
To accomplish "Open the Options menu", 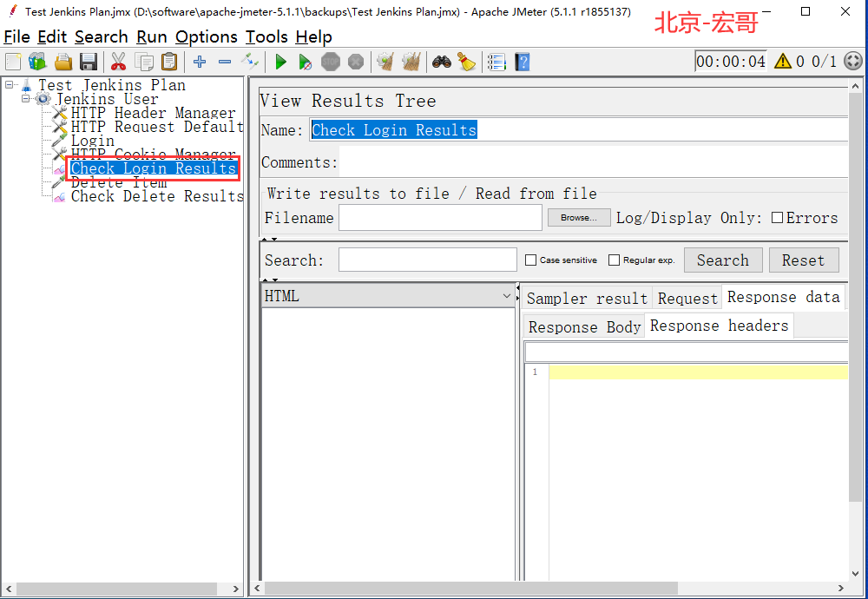I will pos(207,37).
